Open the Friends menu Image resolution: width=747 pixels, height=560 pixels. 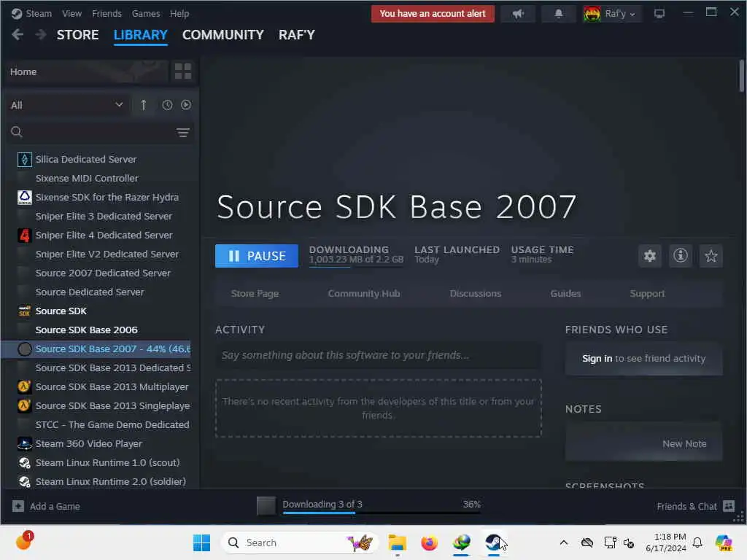tap(107, 13)
